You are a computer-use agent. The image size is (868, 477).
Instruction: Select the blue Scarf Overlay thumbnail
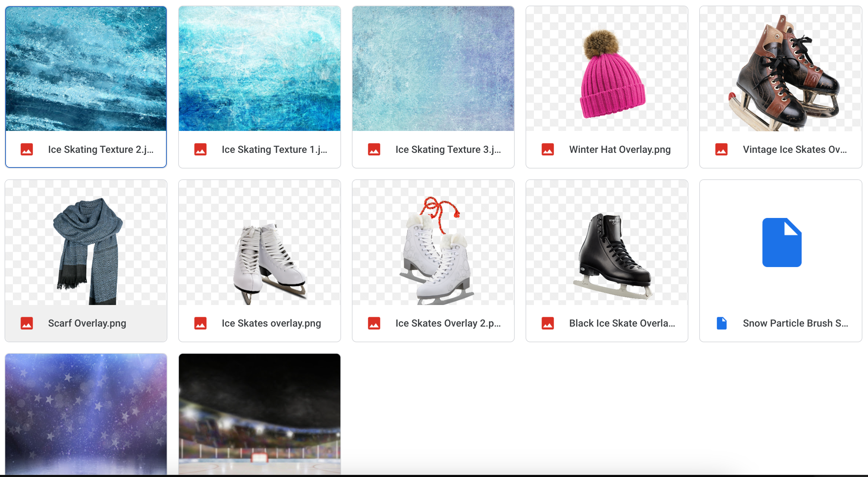pos(86,243)
